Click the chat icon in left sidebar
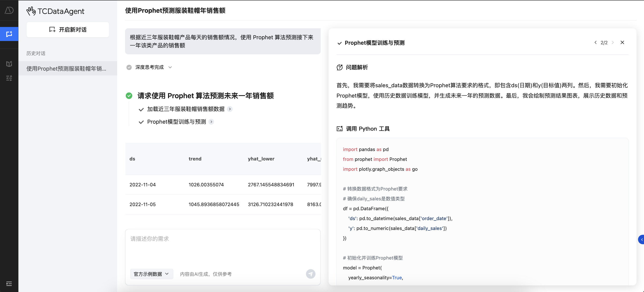Viewport: 644px width, 292px height. pos(9,34)
